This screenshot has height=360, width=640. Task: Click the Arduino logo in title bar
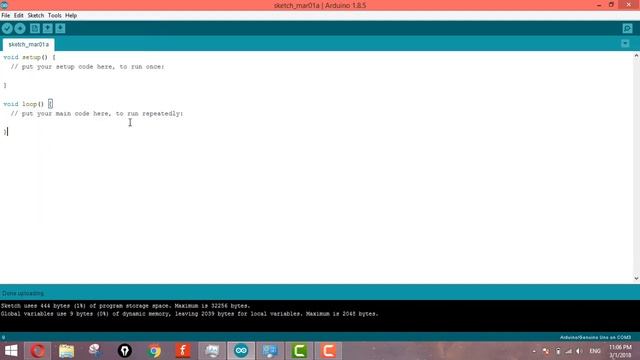[4, 5]
